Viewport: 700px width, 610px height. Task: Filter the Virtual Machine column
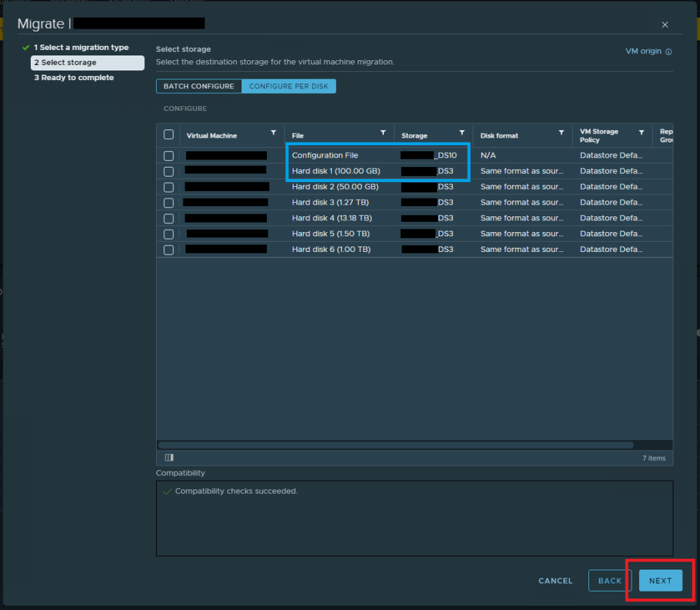pyautogui.click(x=274, y=132)
